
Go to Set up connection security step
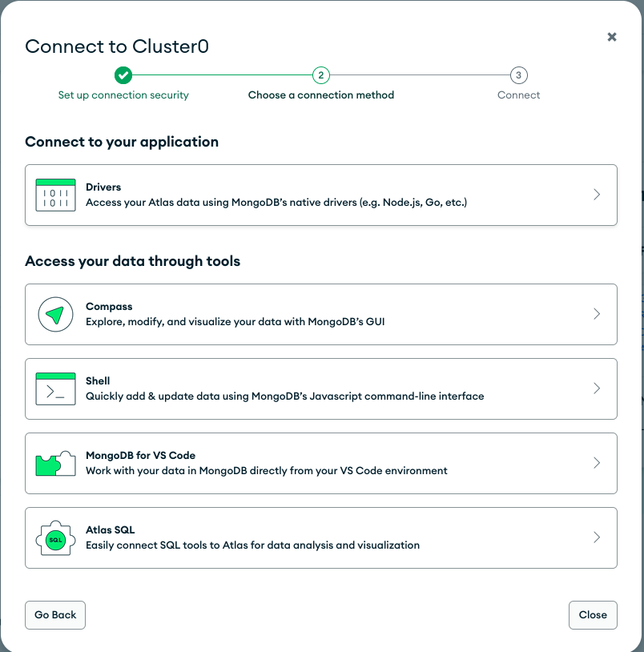123,95
